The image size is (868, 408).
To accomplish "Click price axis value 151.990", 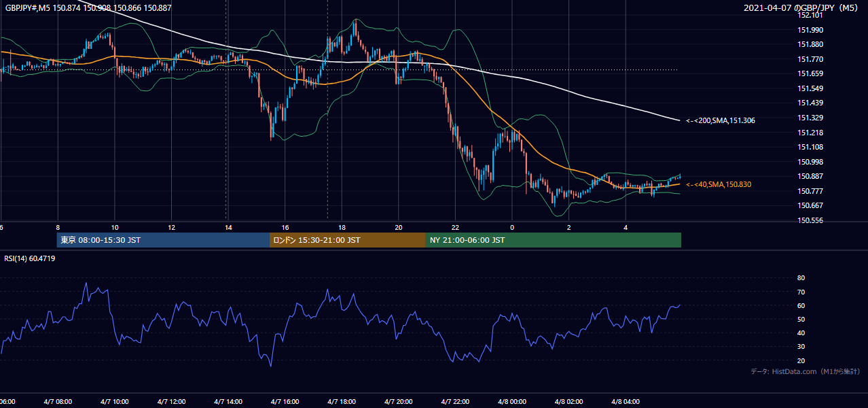I will [810, 30].
